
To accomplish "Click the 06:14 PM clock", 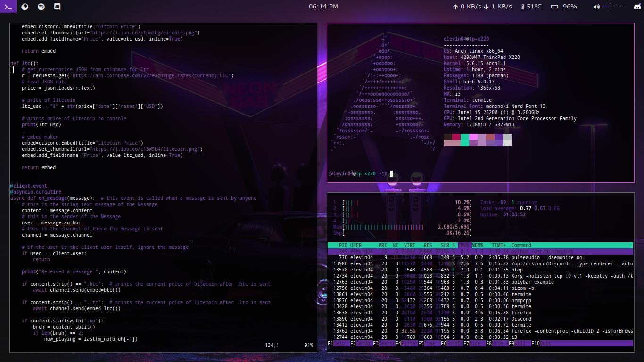I will pyautogui.click(x=323, y=7).
